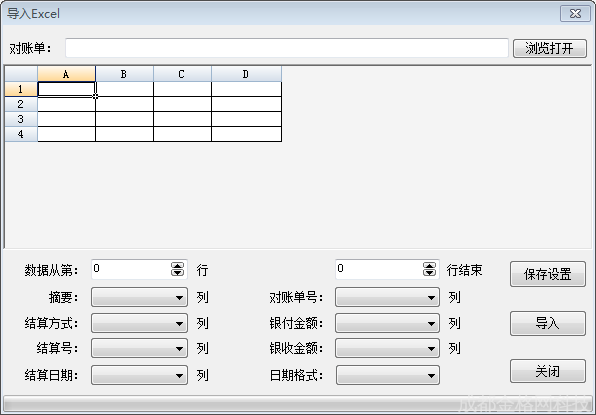
Task: Click cell C2 in the spreadsheet grid
Action: click(182, 104)
